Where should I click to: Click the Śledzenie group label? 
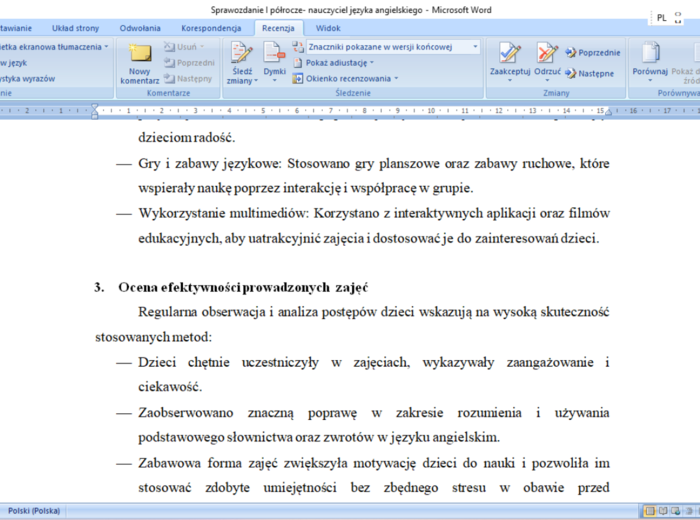[353, 93]
